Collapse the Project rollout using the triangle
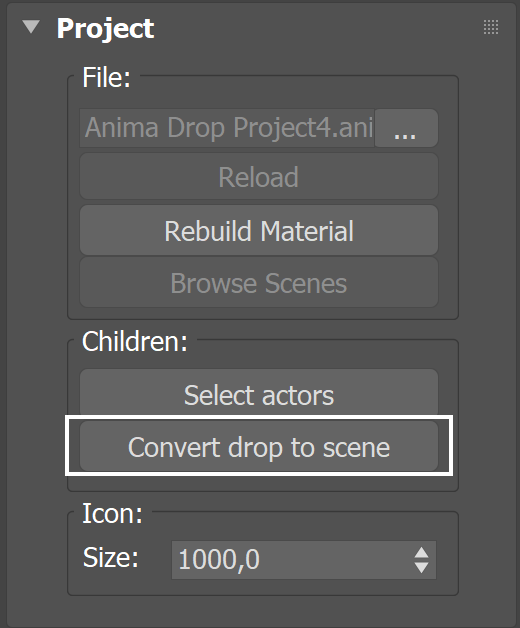 [31, 27]
